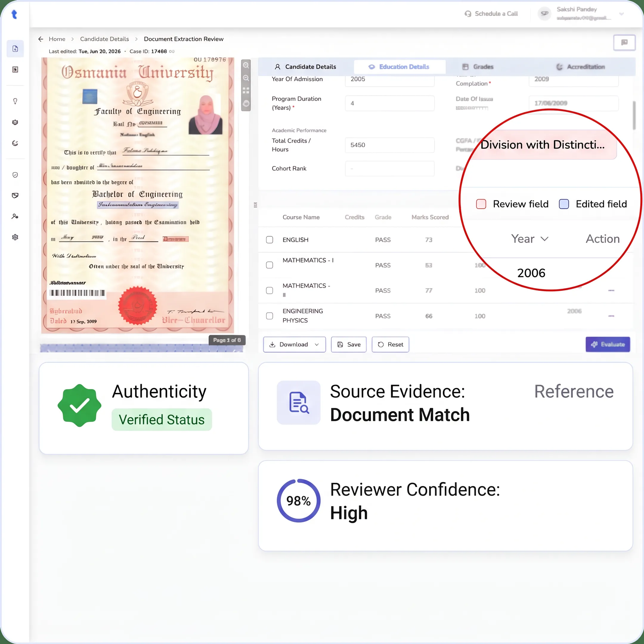Expand the Sakshi Panday account menu
The height and width of the screenshot is (644, 644).
tap(621, 14)
